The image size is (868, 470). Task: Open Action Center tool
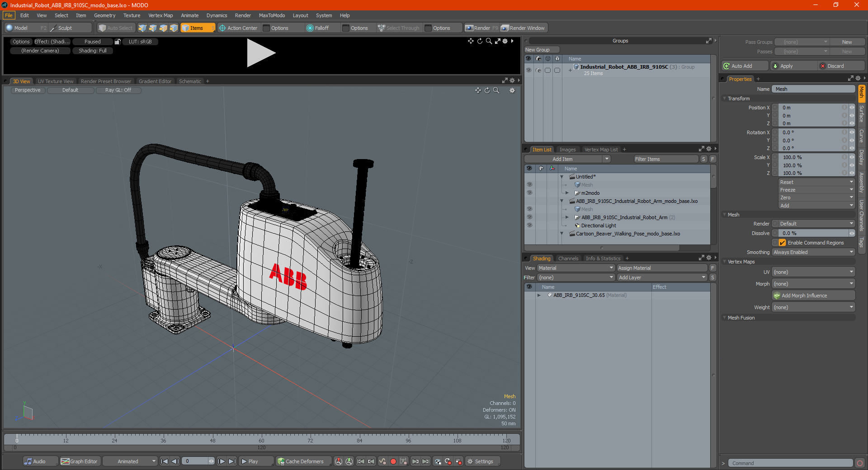pos(238,28)
